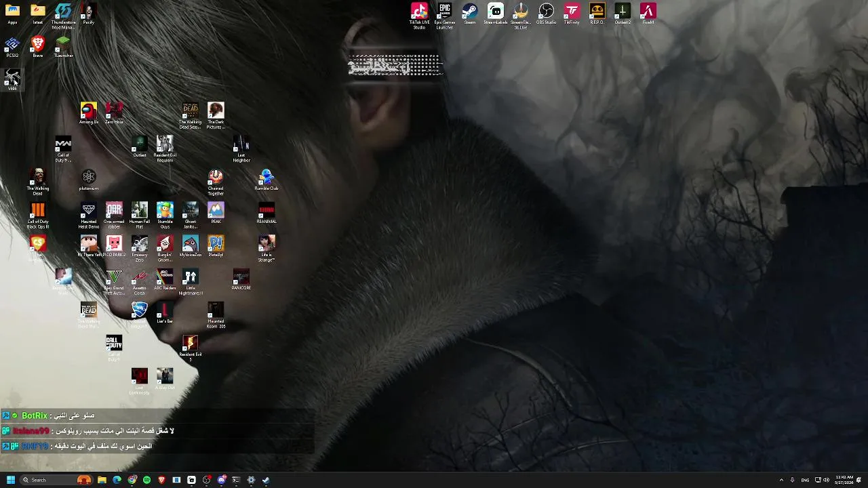Open Microsoft Edge from the taskbar
Image resolution: width=868 pixels, height=488 pixels.
117,480
